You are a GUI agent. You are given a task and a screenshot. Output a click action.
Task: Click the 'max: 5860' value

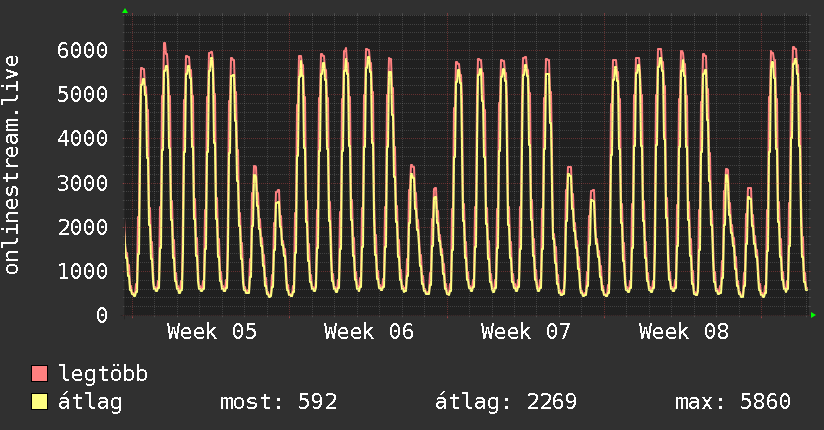[733, 402]
